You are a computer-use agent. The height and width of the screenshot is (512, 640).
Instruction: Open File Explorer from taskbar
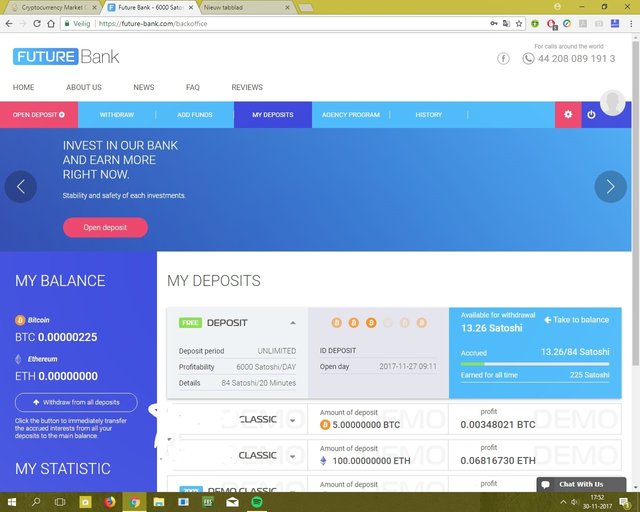click(x=158, y=502)
